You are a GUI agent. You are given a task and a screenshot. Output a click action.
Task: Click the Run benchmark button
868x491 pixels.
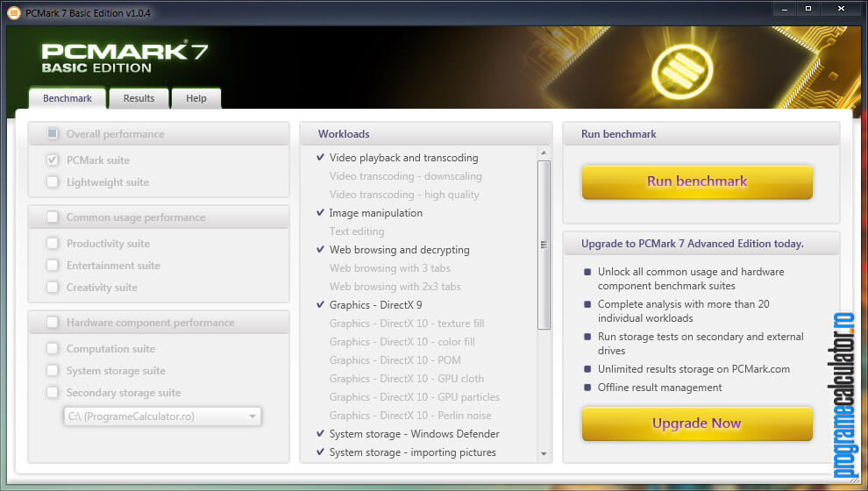[x=697, y=181]
